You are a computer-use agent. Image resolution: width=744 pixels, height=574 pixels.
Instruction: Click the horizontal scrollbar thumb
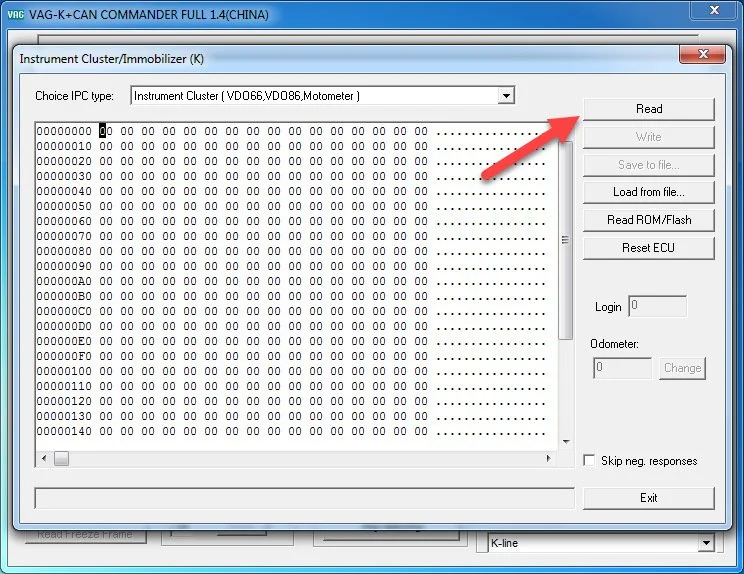point(61,458)
